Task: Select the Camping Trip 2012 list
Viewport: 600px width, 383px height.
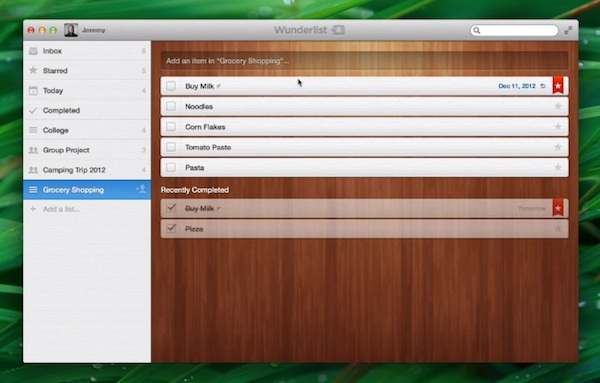Action: coord(87,170)
